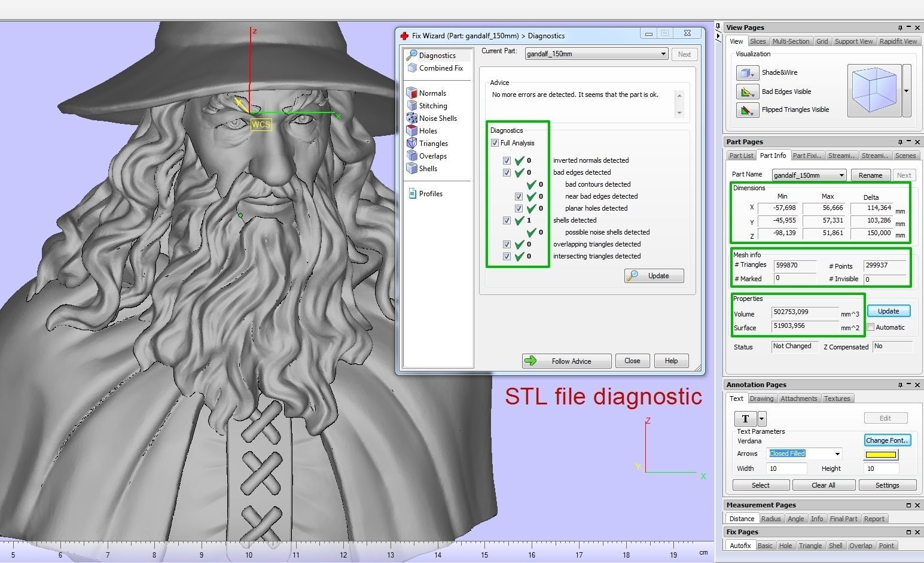This screenshot has height=563, width=924.
Task: Click Update in Diagnostics
Action: (654, 276)
